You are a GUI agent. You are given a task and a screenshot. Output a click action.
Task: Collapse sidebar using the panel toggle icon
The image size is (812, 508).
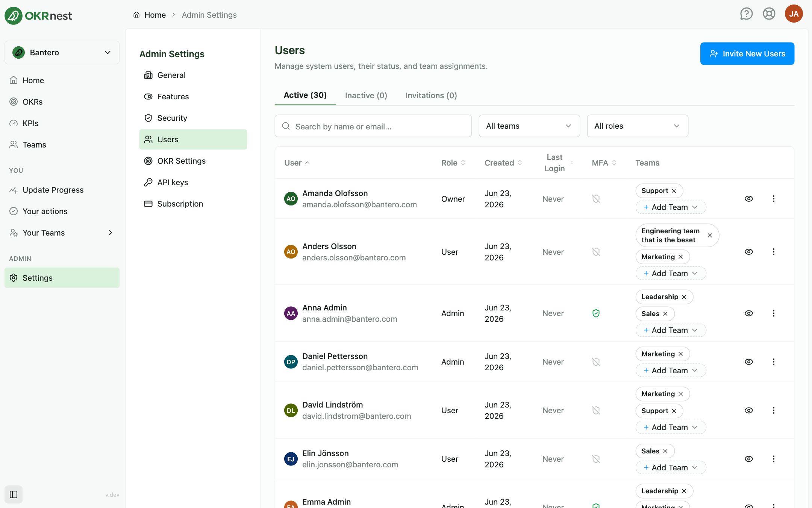tap(14, 494)
